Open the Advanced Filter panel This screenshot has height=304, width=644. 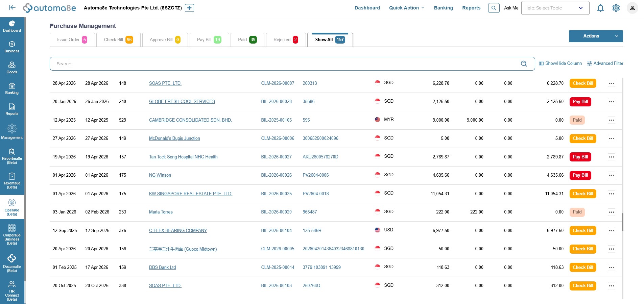[605, 64]
